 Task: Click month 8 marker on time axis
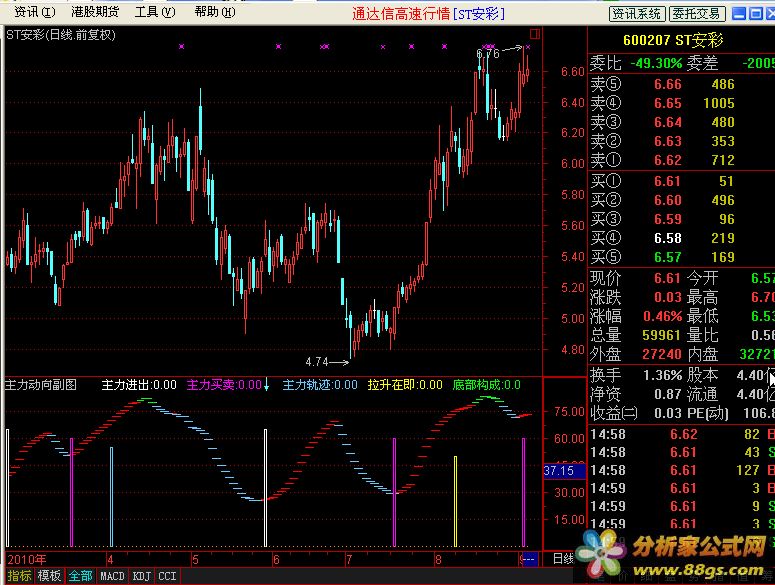tap(438, 560)
